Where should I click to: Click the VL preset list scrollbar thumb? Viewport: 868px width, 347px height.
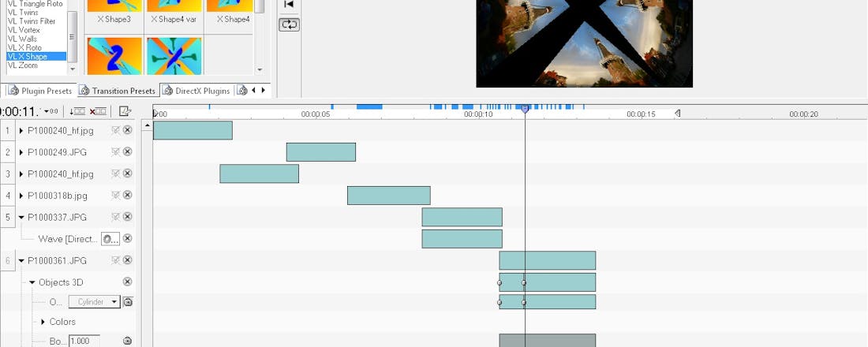72,36
